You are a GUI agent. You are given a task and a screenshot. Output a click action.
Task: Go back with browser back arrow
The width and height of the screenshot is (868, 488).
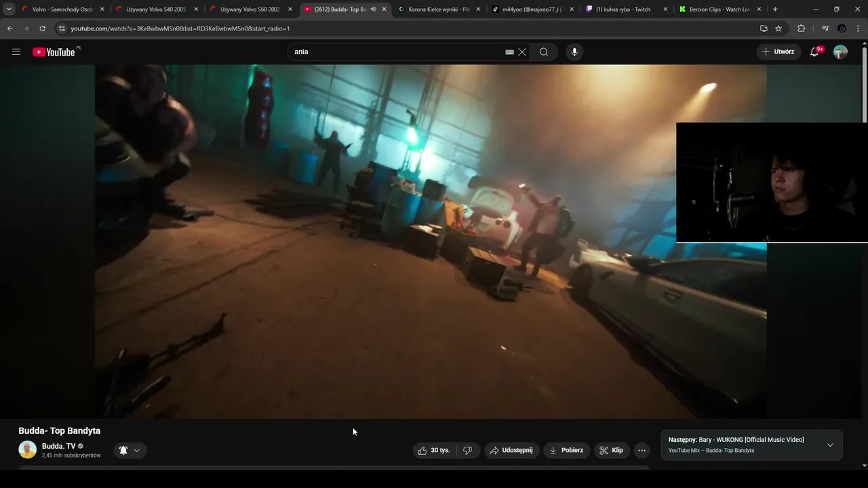[x=9, y=28]
